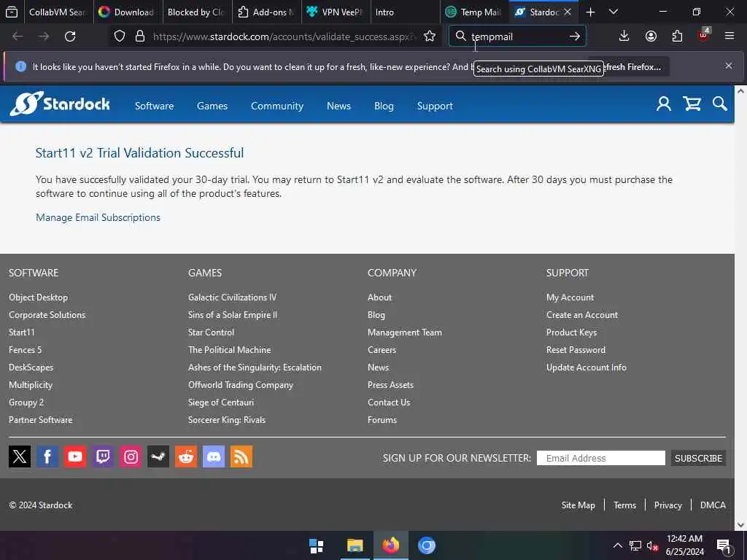Open the extensions puzzle icon
Screen dimensions: 747x560
click(x=677, y=36)
